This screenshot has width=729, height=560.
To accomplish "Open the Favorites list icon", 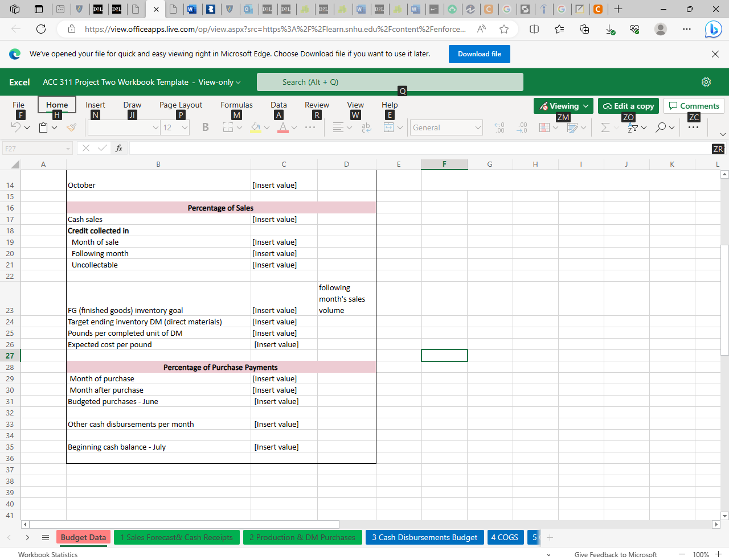I will tap(559, 29).
